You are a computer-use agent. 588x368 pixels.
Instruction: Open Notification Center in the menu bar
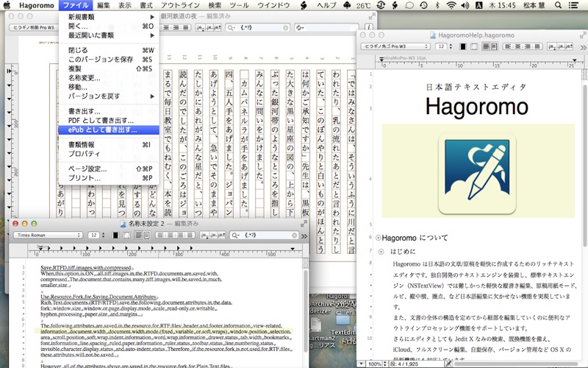573,5
